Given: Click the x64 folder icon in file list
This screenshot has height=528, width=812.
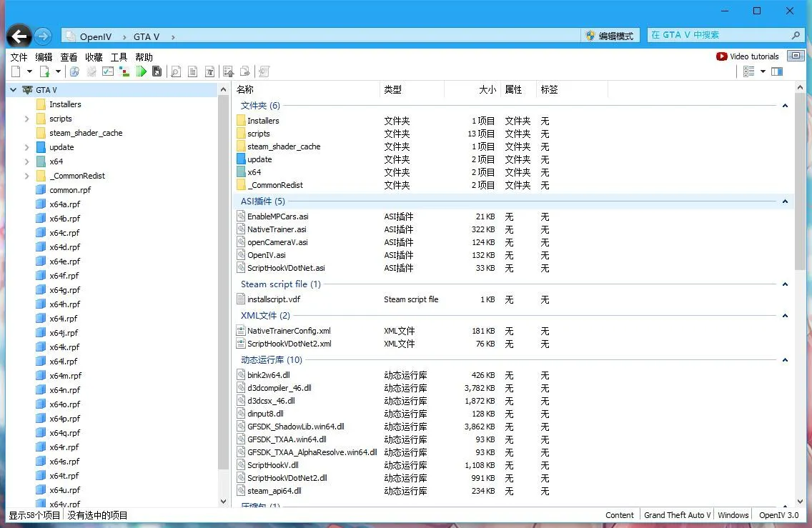Looking at the screenshot, I should click(x=241, y=172).
